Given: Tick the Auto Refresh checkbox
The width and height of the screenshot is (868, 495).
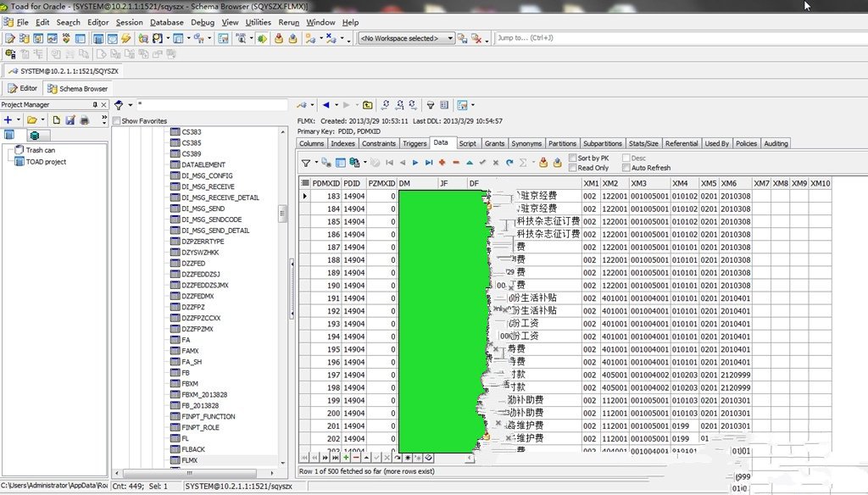Looking at the screenshot, I should (626, 168).
